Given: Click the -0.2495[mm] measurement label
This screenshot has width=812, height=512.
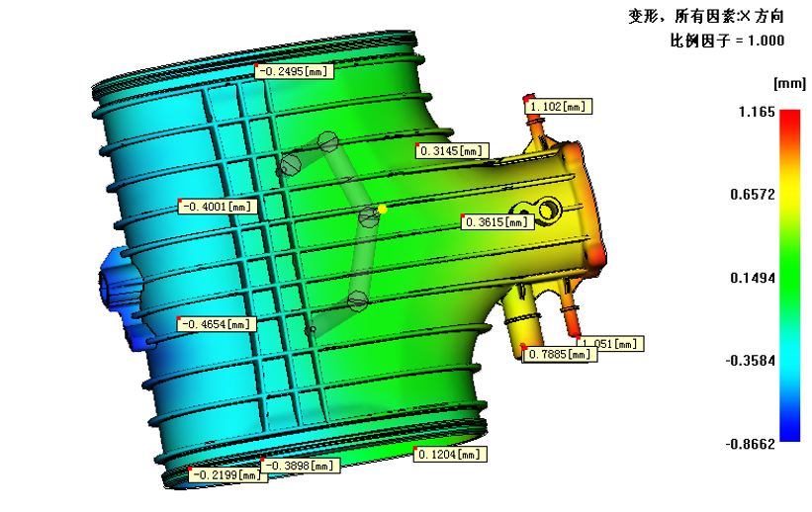Looking at the screenshot, I should pyautogui.click(x=293, y=71).
